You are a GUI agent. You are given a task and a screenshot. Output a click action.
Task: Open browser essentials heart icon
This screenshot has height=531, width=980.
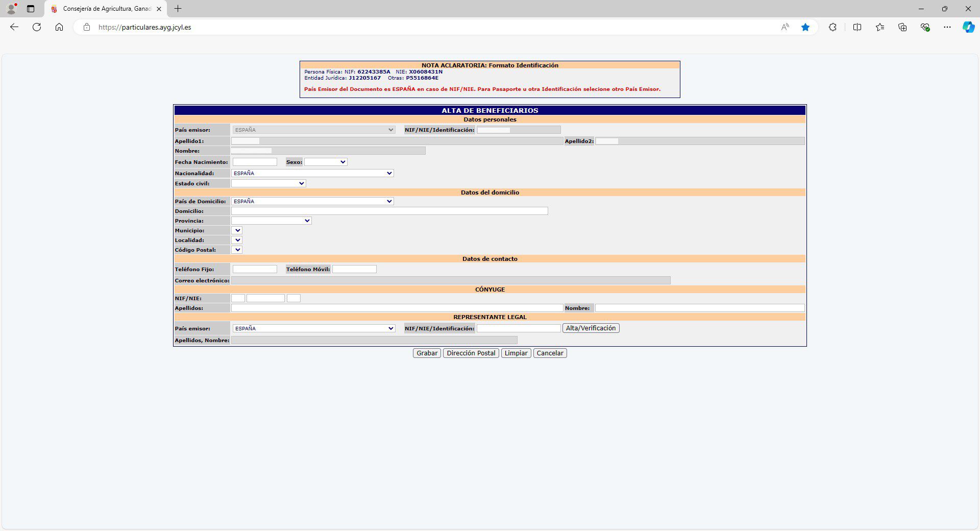[925, 27]
